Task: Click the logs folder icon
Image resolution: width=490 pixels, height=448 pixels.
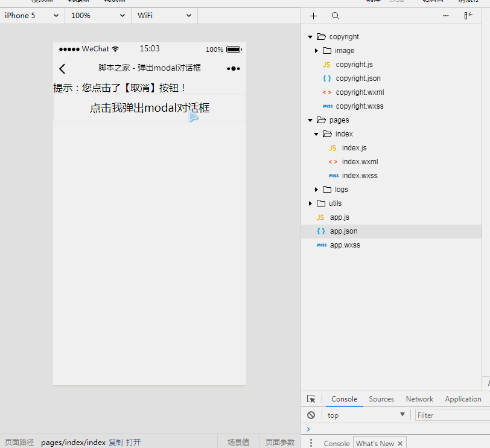Action: pos(327,190)
